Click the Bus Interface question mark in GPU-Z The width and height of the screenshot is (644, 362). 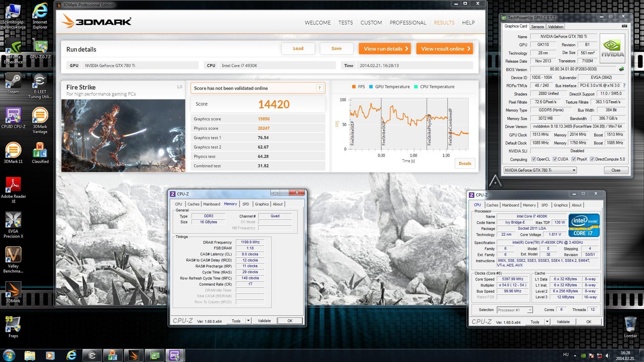tap(624, 85)
